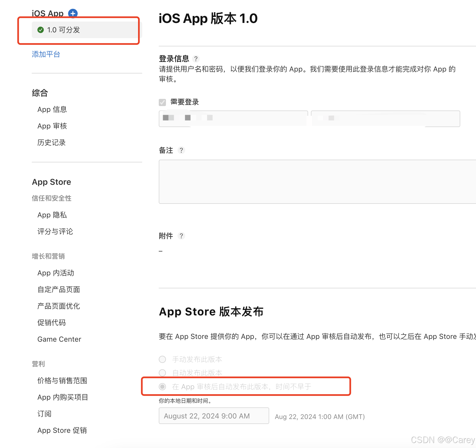The height and width of the screenshot is (448, 476).
Task: Open App Store 促销 page
Action: tap(62, 431)
